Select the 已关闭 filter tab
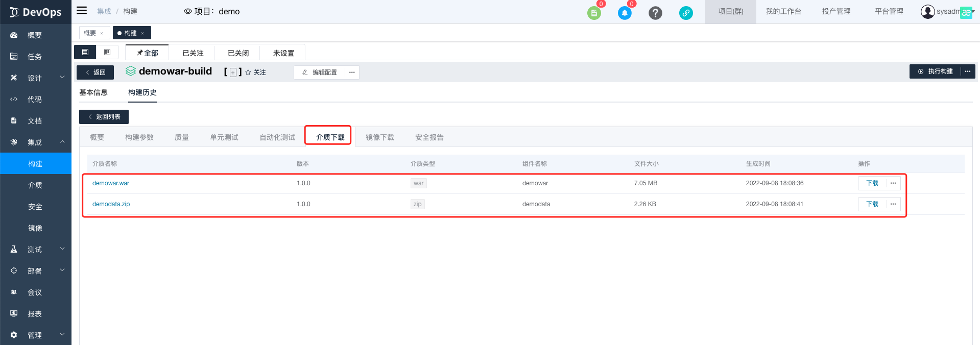The image size is (980, 345). [x=238, y=53]
